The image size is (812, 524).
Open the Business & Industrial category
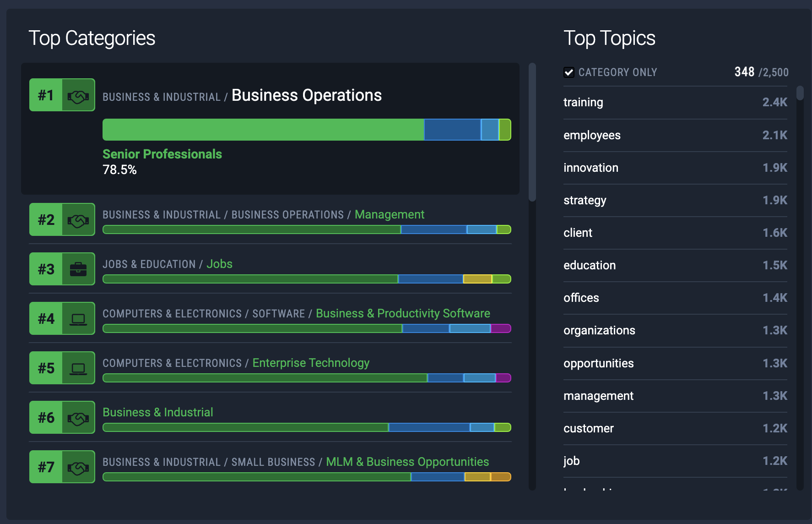(158, 412)
